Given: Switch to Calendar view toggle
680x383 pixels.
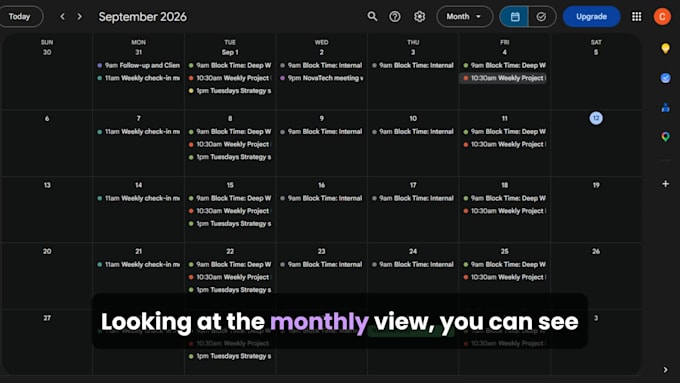Looking at the screenshot, I should point(514,16).
